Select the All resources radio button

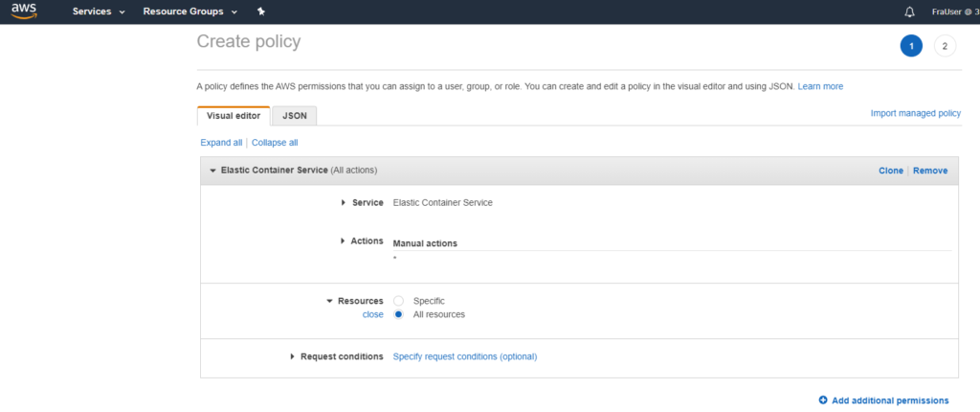tap(398, 314)
